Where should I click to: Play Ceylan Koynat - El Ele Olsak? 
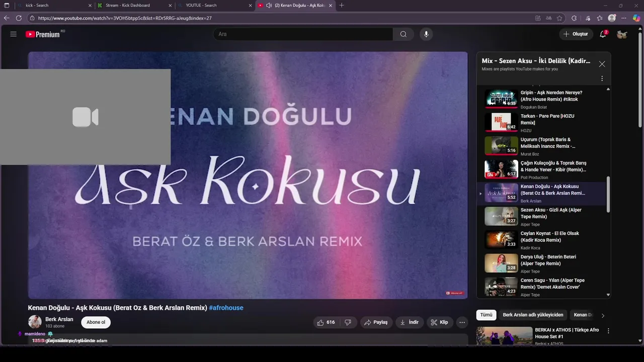point(541,240)
